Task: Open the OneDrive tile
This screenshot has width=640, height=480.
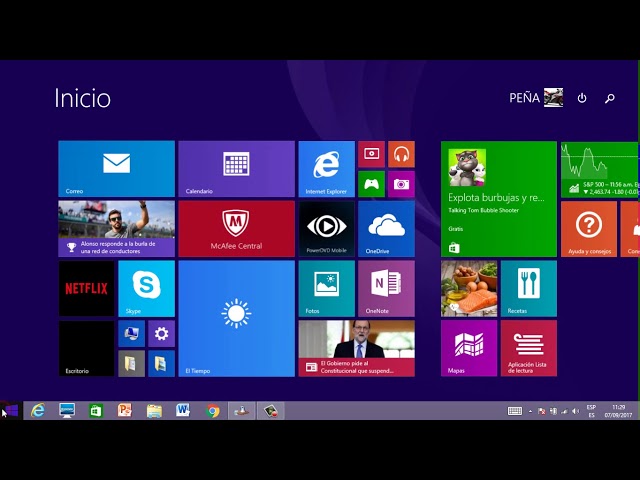Action: coord(387,229)
